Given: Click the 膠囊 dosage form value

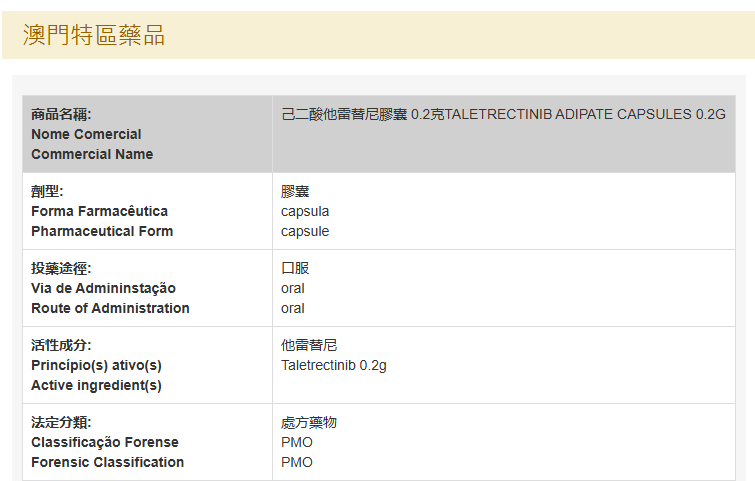Looking at the screenshot, I should click(x=295, y=191).
